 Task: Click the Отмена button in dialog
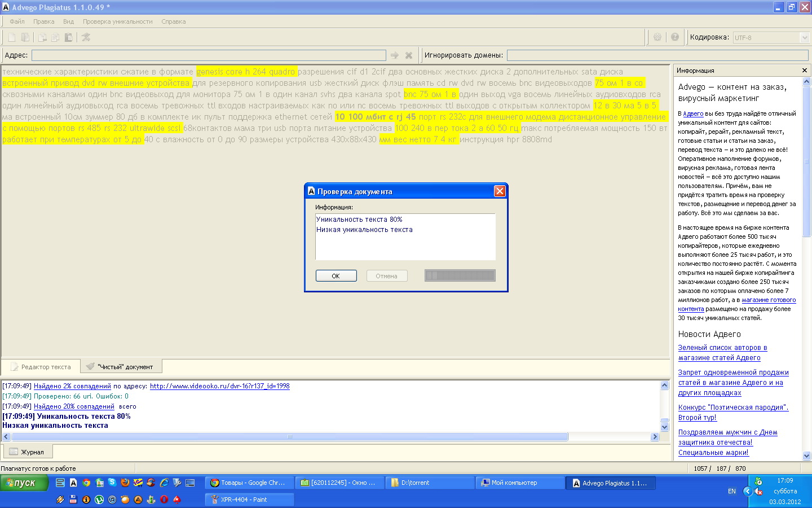coord(386,276)
